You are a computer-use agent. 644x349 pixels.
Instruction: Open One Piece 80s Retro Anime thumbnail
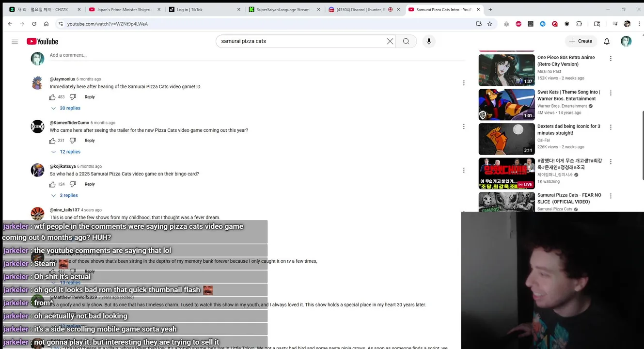pos(506,70)
